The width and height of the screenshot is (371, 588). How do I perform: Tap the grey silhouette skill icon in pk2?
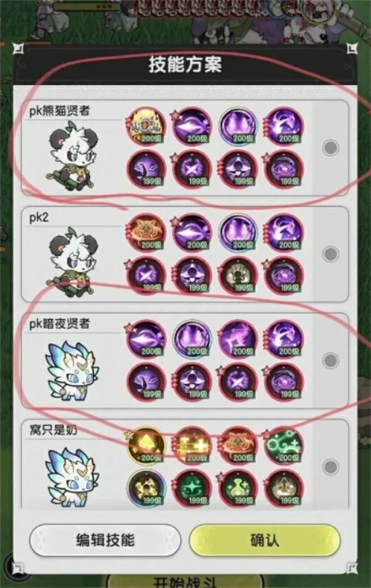click(238, 276)
